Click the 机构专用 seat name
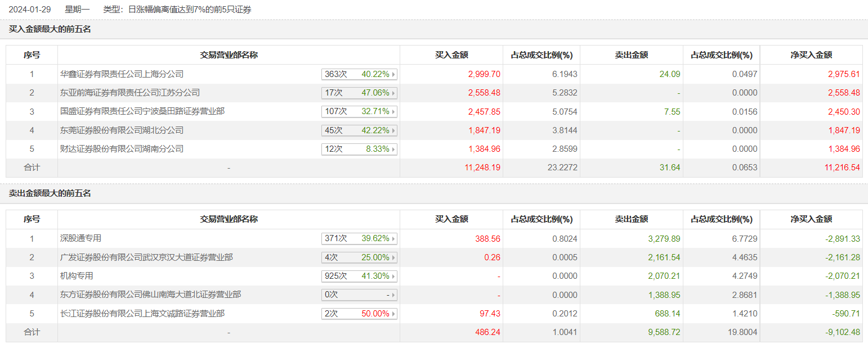 click(77, 276)
